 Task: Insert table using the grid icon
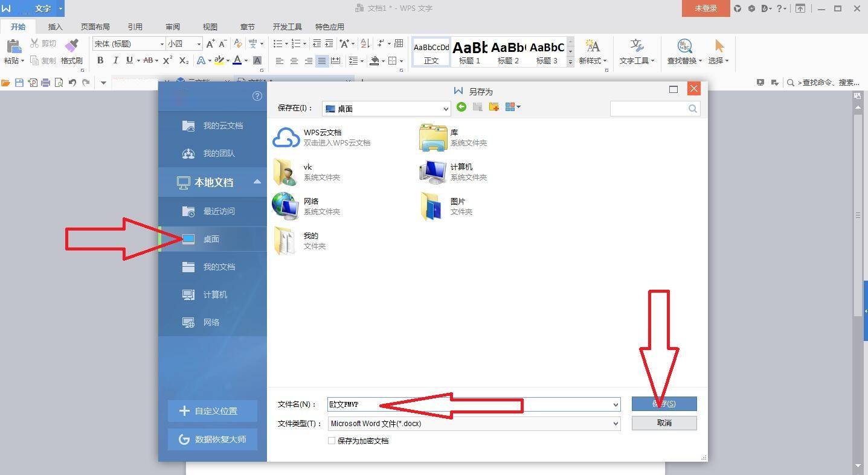click(x=399, y=43)
